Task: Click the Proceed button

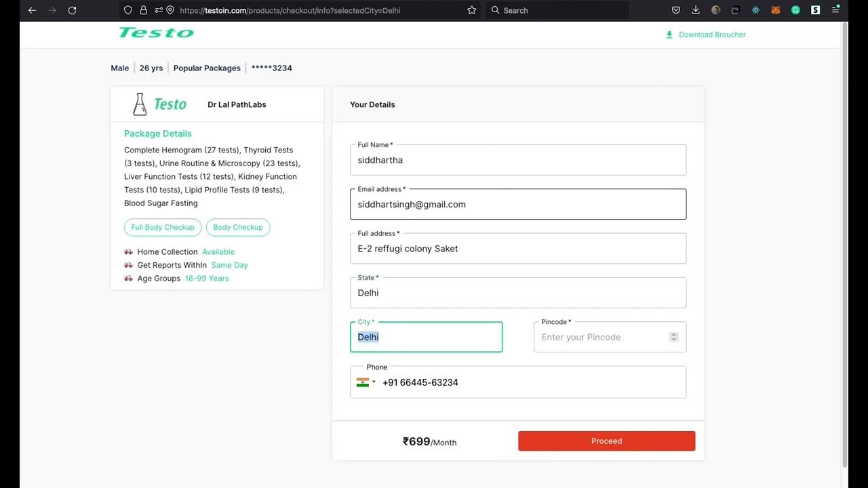Action: click(x=606, y=441)
